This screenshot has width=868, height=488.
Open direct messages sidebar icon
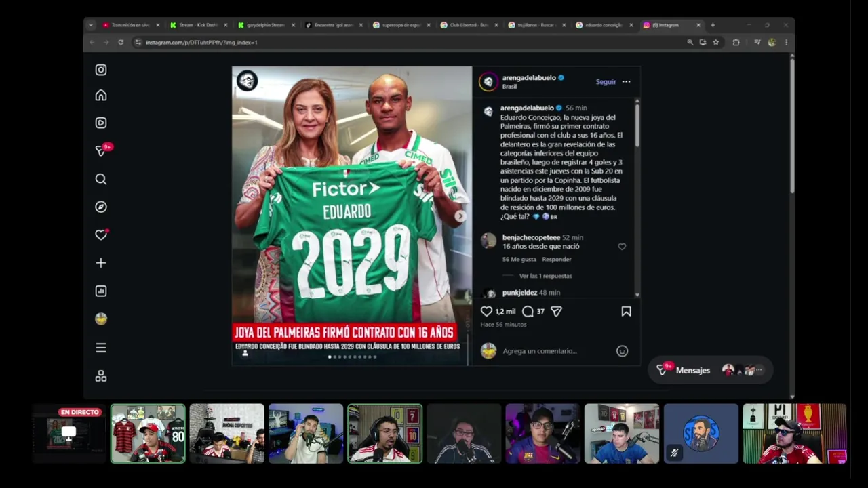101,150
